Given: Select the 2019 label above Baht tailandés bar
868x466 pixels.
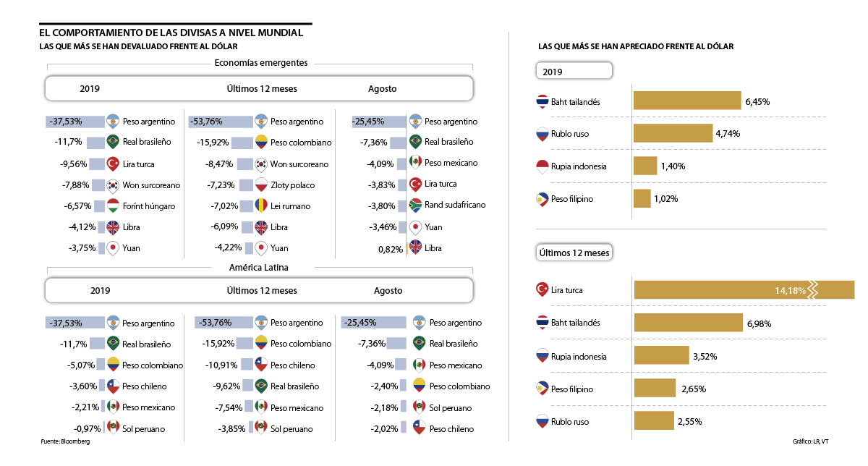Looking at the screenshot, I should (x=553, y=72).
